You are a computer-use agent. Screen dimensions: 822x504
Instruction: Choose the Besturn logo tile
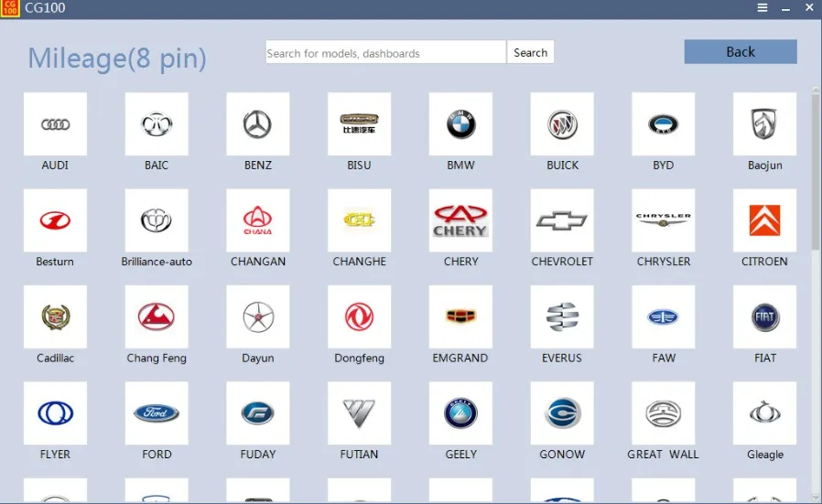pyautogui.click(x=55, y=220)
